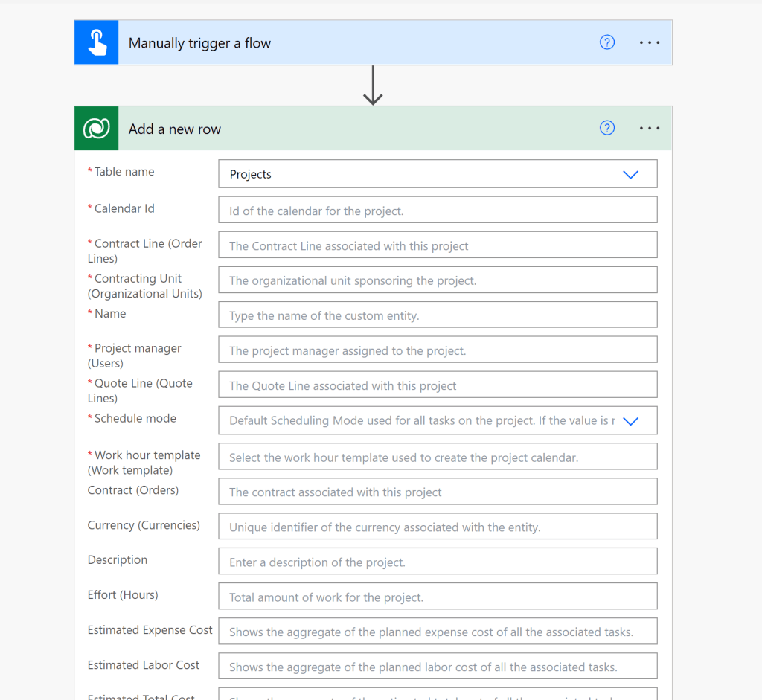
Task: Click the Contract (Orders) input field
Action: tap(438, 492)
